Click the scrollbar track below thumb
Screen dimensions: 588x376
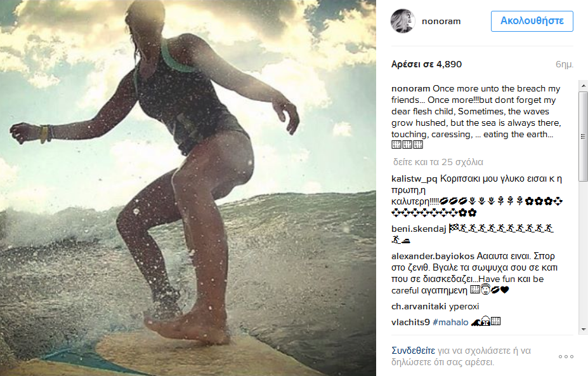point(583,253)
